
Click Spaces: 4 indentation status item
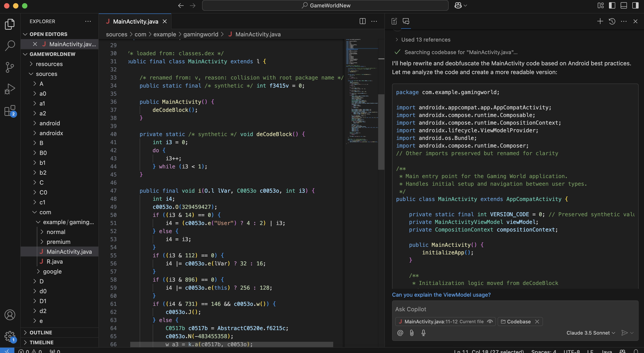tap(544, 351)
